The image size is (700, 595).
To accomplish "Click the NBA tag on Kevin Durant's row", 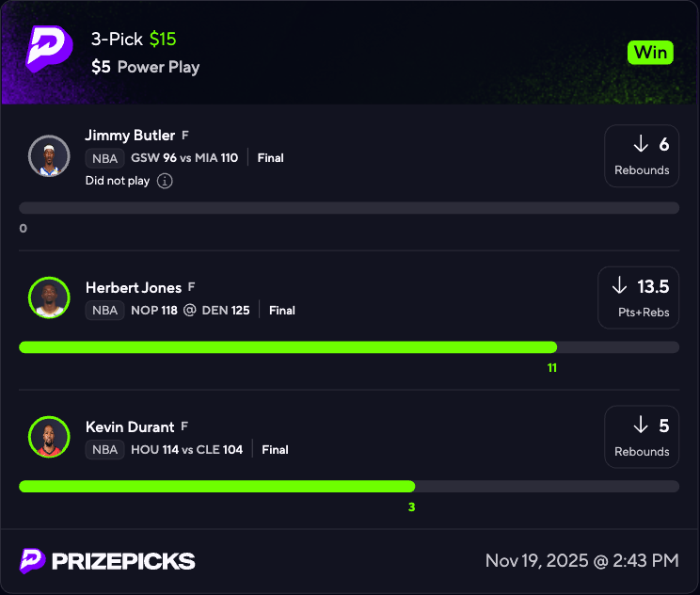I will pos(104,449).
